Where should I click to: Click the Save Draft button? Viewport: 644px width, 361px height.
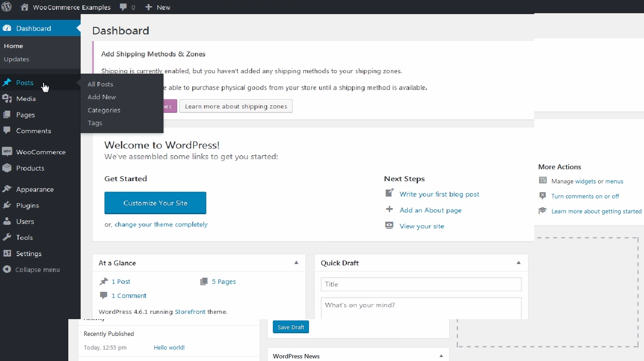(x=291, y=327)
